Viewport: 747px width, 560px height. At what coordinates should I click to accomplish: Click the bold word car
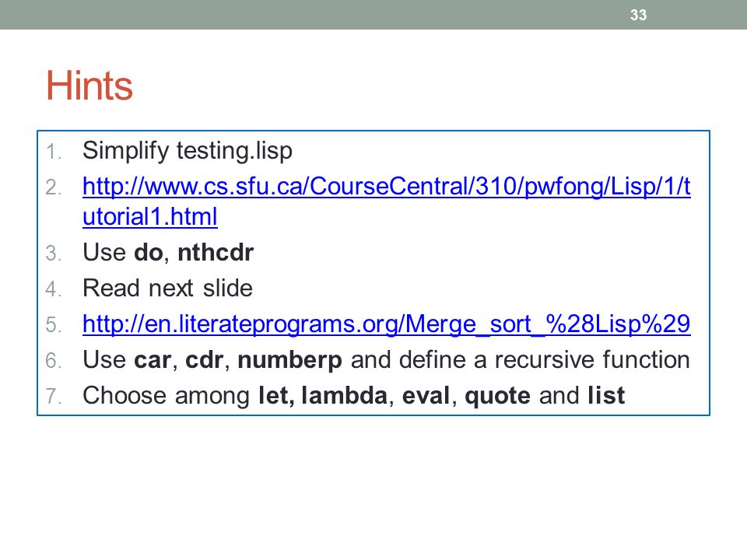coord(153,360)
